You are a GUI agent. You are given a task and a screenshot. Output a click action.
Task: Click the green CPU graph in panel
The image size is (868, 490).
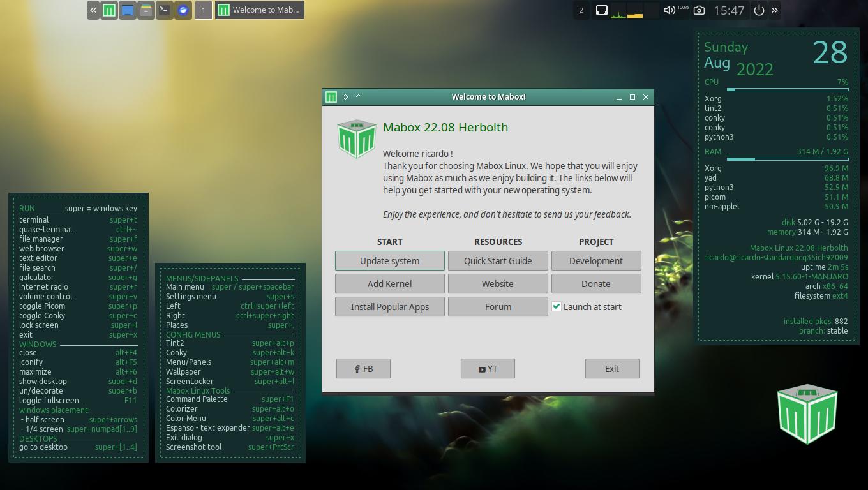[618, 10]
